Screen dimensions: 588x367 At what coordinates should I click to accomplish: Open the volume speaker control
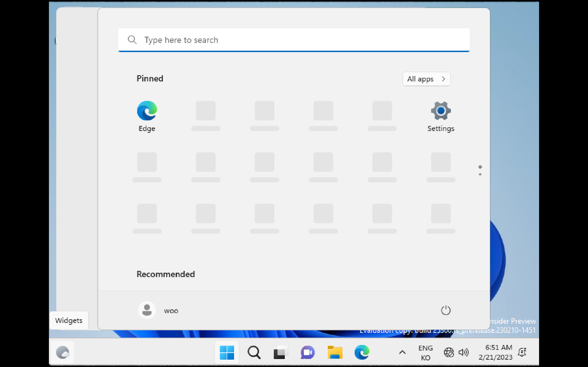click(463, 352)
